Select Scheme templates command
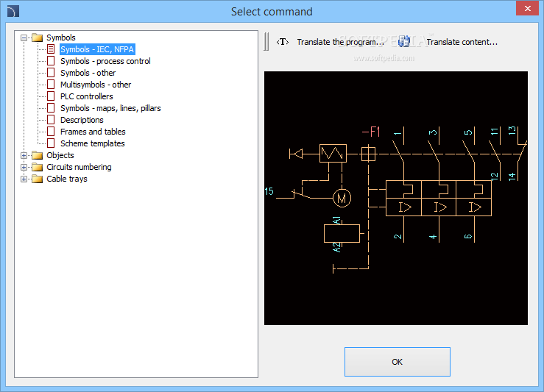This screenshot has width=544, height=392. 93,143
